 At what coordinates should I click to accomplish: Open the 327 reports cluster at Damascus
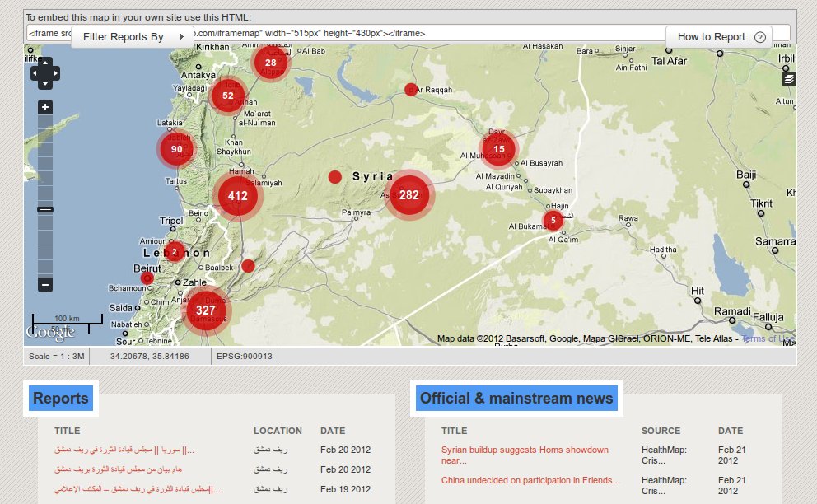pyautogui.click(x=206, y=310)
